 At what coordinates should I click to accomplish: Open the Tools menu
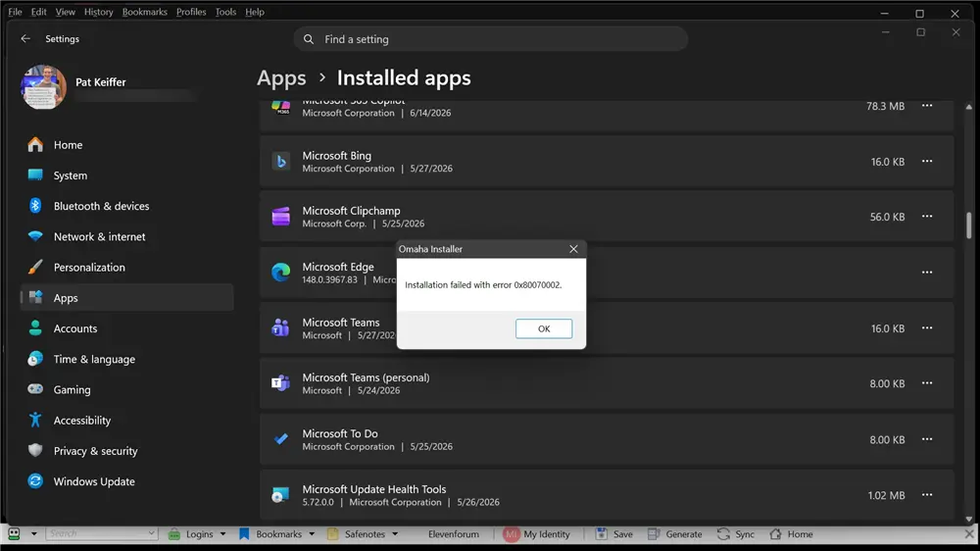(225, 12)
